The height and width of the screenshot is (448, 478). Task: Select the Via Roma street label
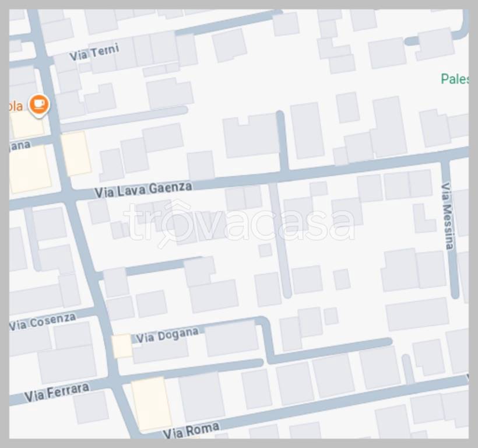tap(191, 430)
